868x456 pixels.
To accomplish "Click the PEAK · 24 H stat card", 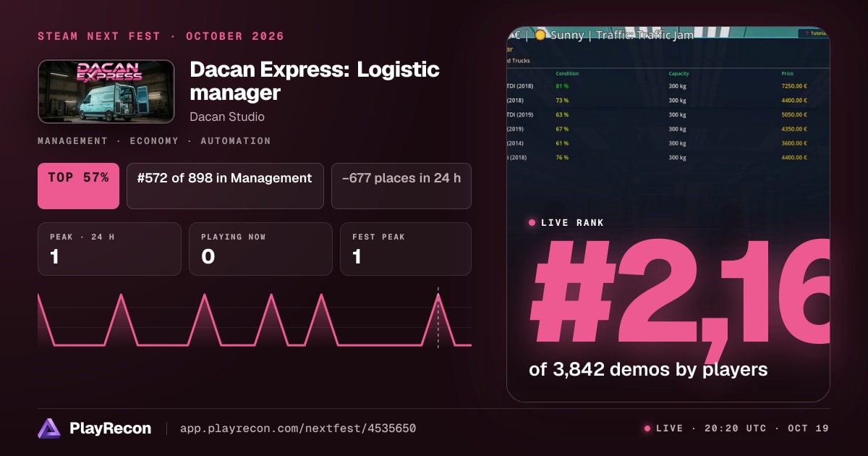I will 109,249.
